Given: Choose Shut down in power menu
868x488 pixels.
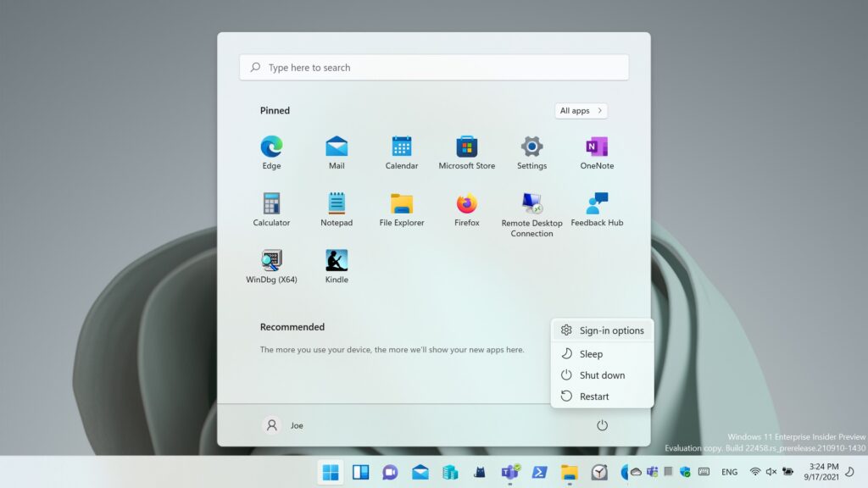Looking at the screenshot, I should coord(602,375).
